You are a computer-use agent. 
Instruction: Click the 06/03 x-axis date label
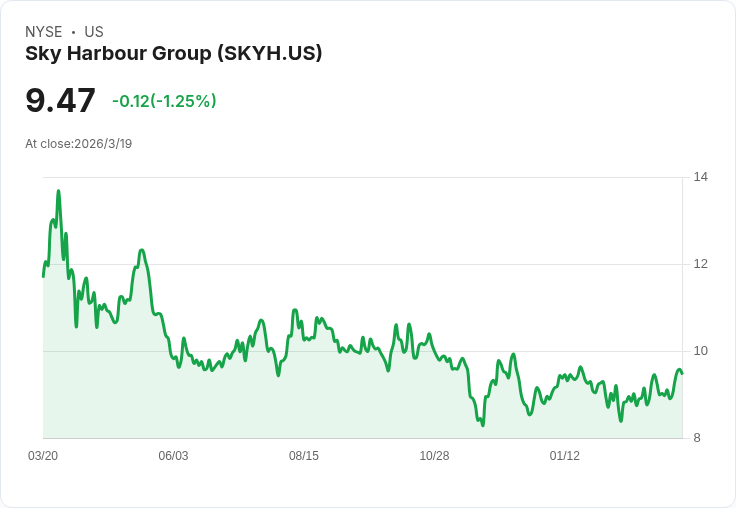[x=173, y=456]
